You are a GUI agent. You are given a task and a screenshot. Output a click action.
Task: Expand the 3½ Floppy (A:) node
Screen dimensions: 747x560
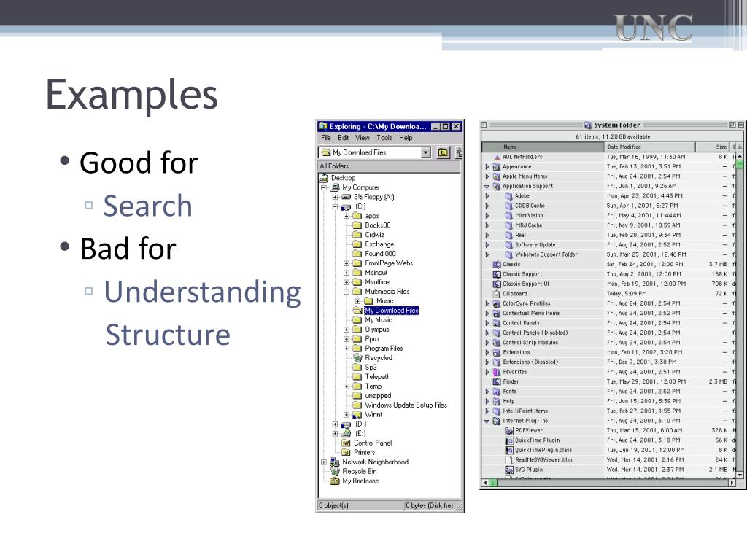[x=336, y=197]
